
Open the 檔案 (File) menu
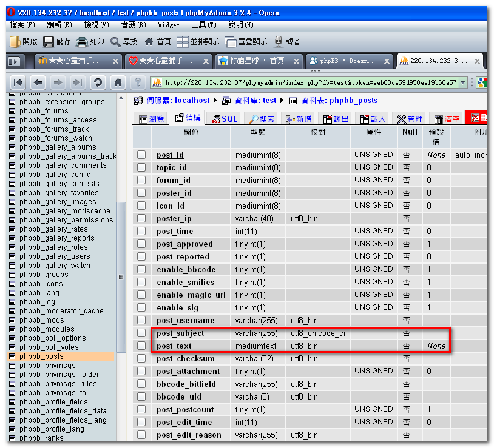[22, 25]
